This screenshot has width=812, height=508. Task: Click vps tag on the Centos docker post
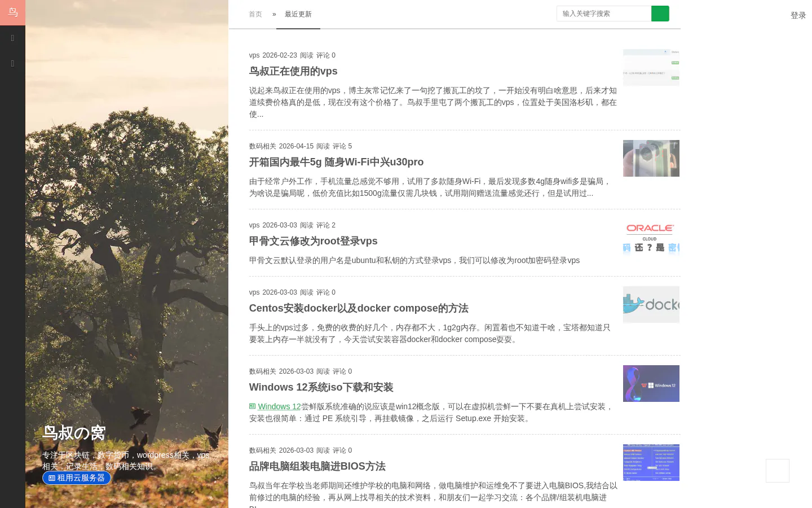(x=254, y=292)
